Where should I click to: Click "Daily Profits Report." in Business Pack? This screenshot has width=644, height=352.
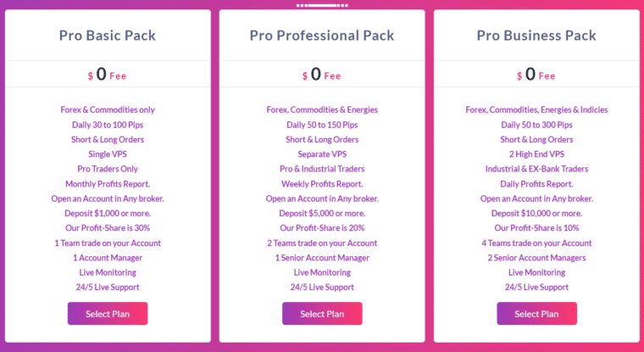[x=536, y=184]
